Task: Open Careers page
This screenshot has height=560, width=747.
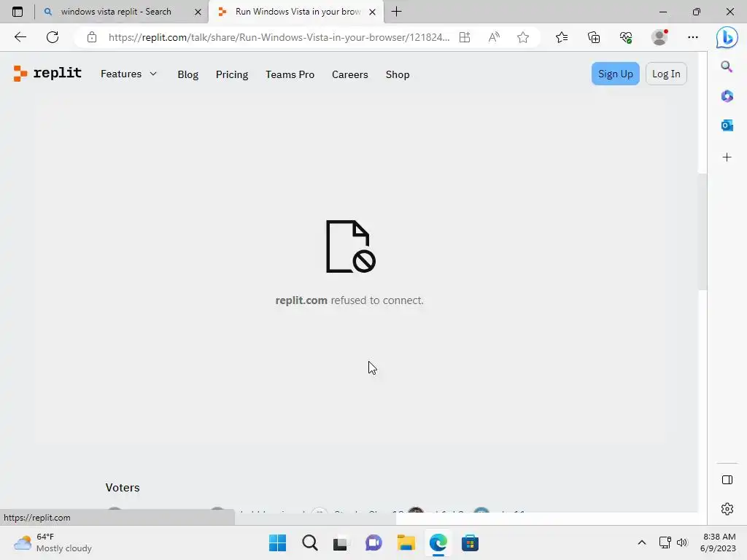Action: [x=349, y=74]
